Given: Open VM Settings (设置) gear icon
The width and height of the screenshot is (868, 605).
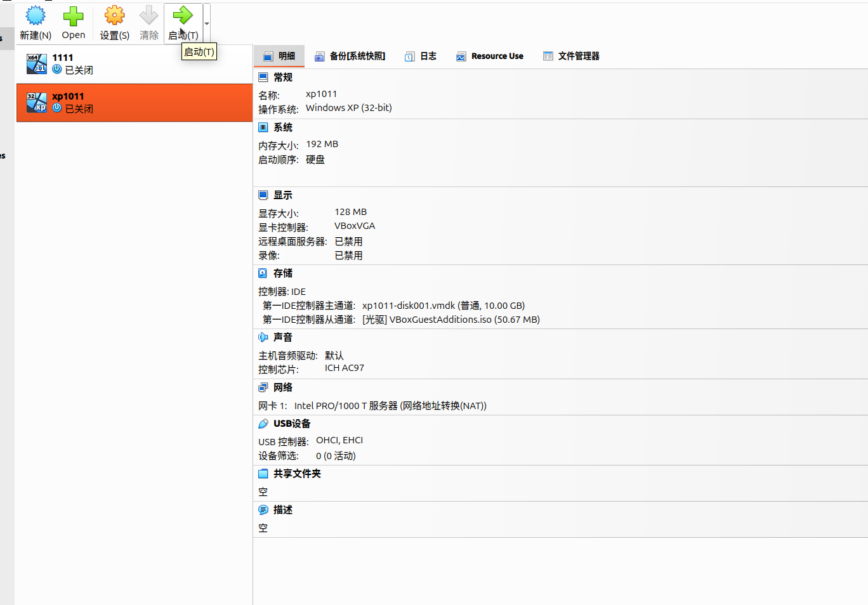Looking at the screenshot, I should 114,15.
